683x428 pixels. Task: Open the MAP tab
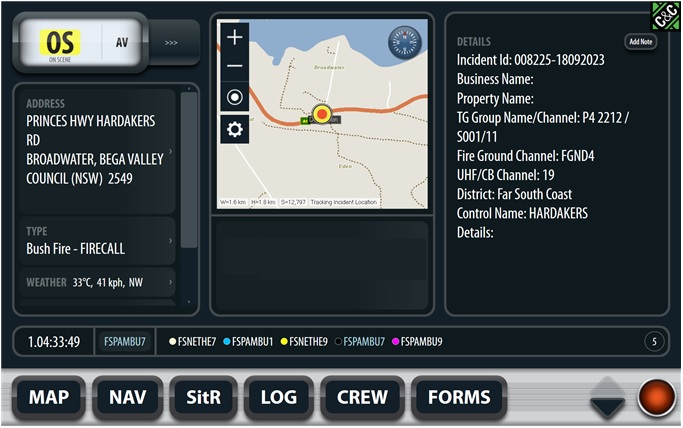click(x=49, y=397)
